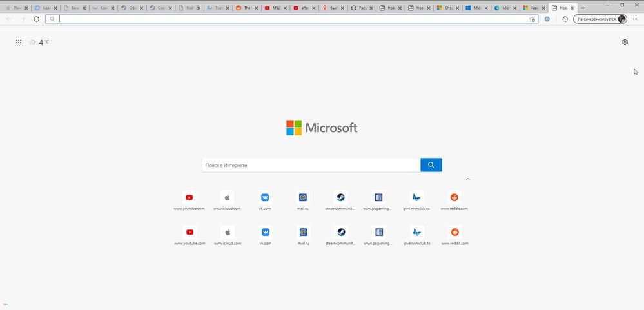
Task: Switch to the 'Отз' Microsoft tab
Action: [x=447, y=8]
